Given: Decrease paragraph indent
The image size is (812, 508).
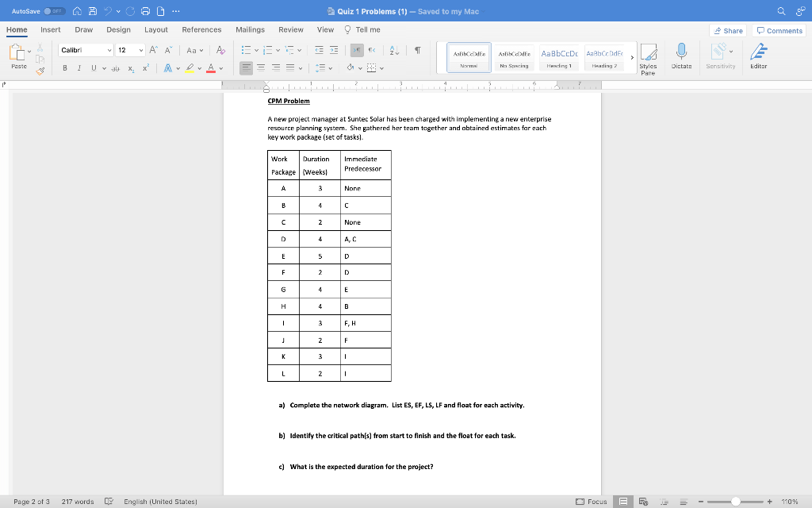Looking at the screenshot, I should tap(319, 50).
